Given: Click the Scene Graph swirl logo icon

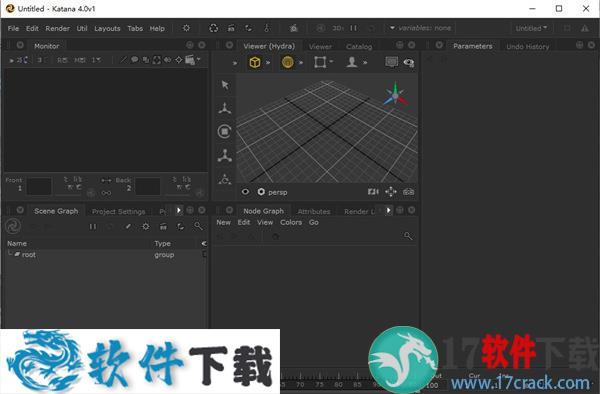Looking at the screenshot, I should (13, 226).
